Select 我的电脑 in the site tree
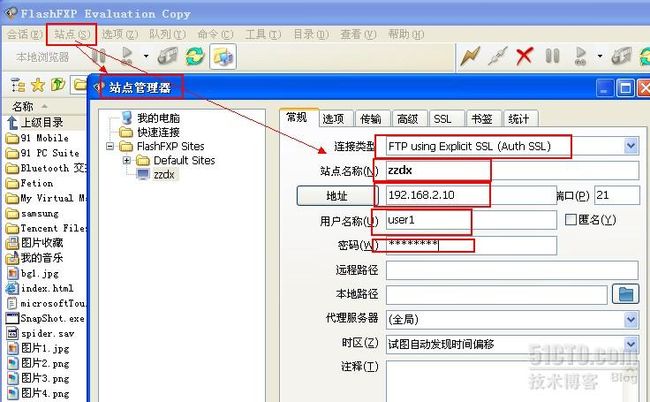This screenshot has width=650, height=402. (158, 118)
